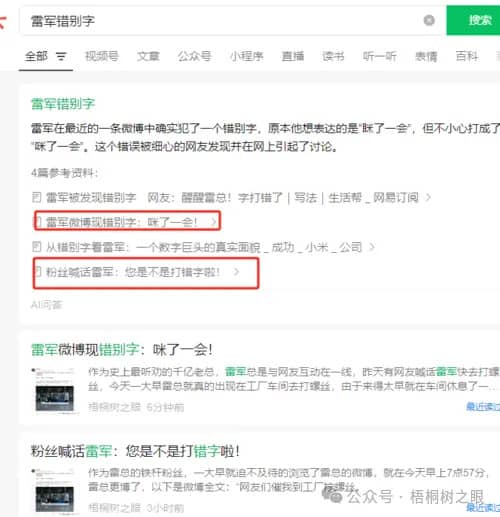The image size is (500, 517).
Task: Clear the search box with the X icon
Action: click(429, 20)
